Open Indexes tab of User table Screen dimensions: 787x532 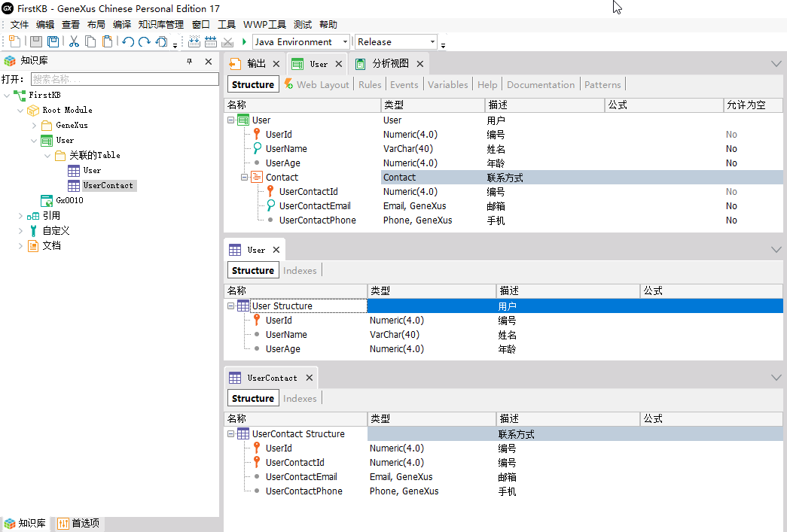click(300, 270)
